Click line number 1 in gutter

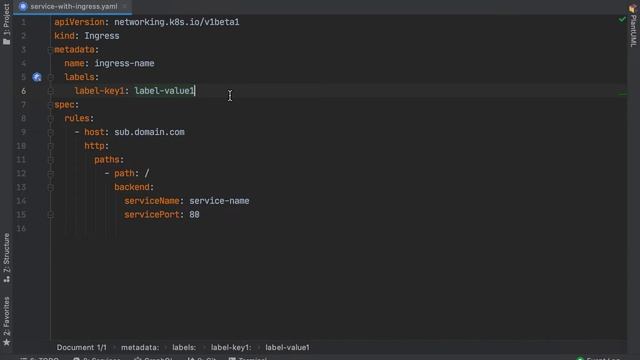(23, 22)
